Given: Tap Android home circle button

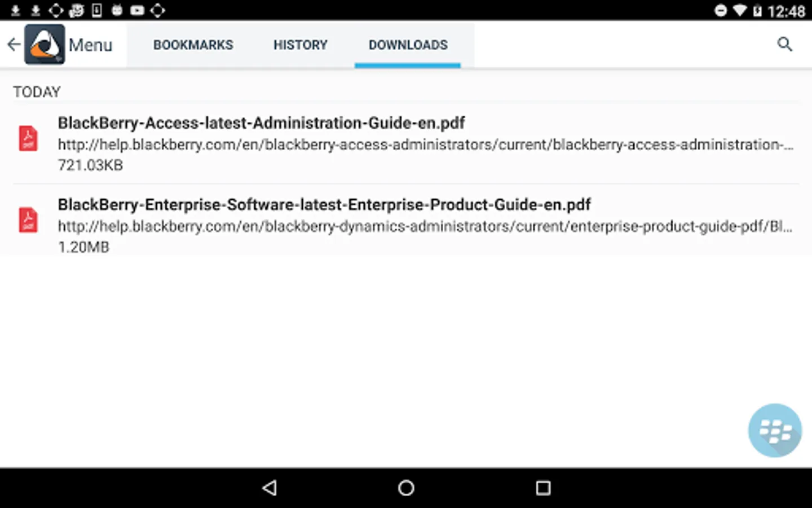Looking at the screenshot, I should pyautogui.click(x=406, y=488).
